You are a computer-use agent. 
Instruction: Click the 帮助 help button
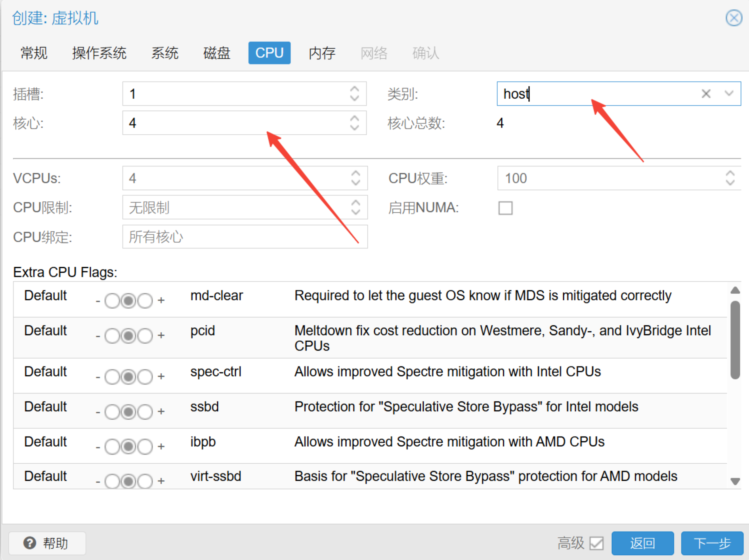(x=47, y=543)
